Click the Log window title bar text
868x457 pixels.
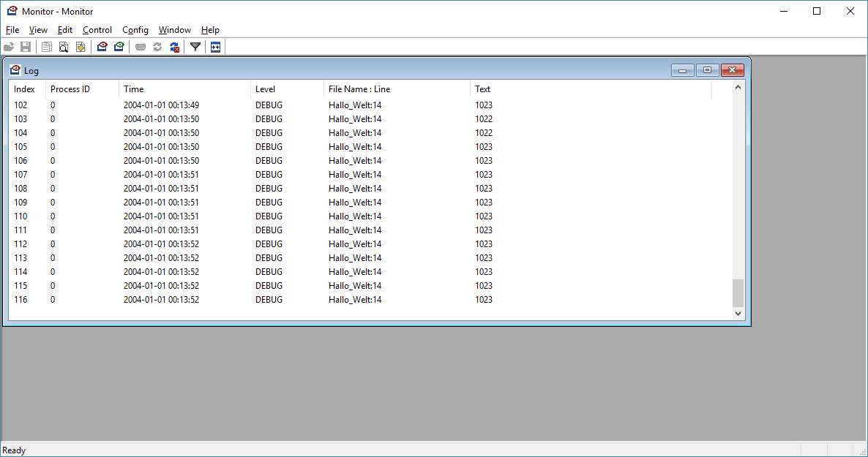pyautogui.click(x=31, y=71)
